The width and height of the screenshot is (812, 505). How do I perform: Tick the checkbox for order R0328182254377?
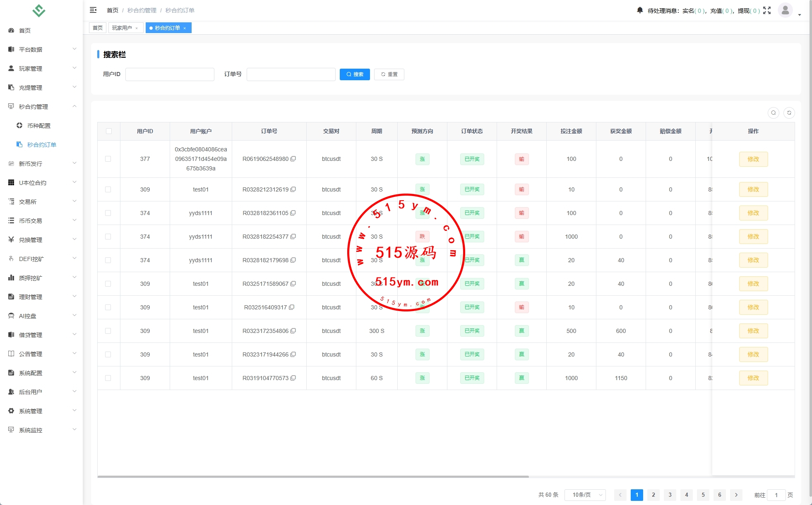(x=108, y=237)
